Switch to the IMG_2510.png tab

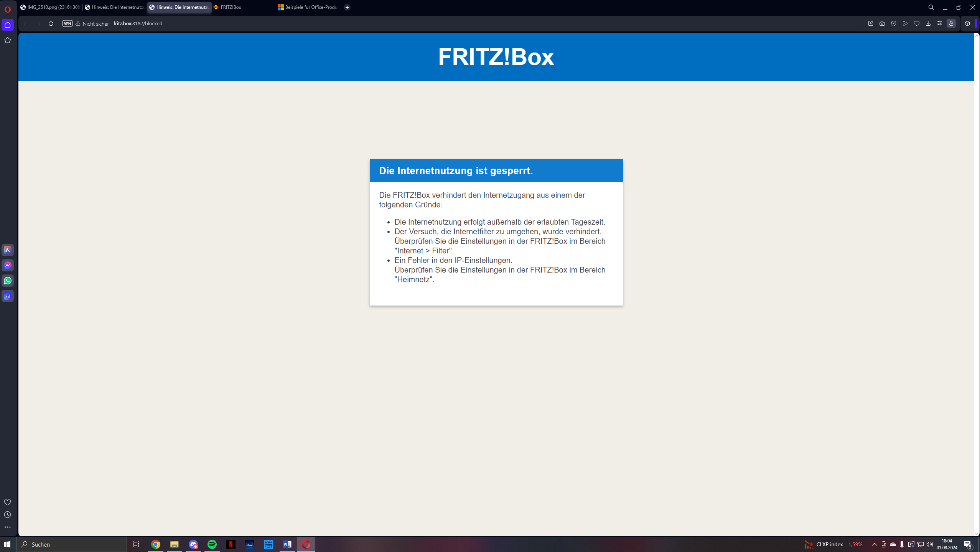(x=50, y=7)
